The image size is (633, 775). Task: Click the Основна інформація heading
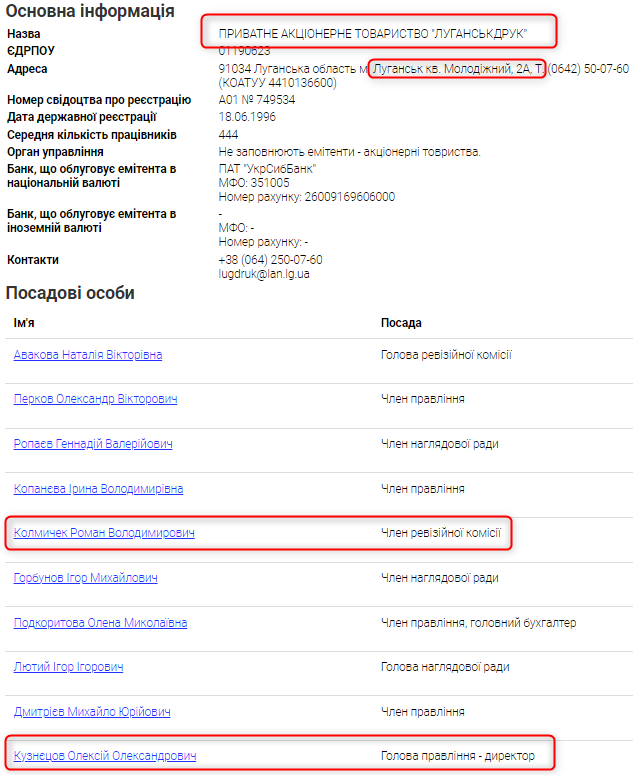pyautogui.click(x=90, y=11)
